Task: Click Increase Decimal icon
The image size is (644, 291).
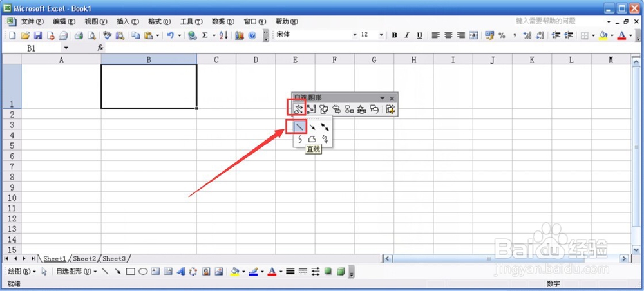Action: pos(527,35)
